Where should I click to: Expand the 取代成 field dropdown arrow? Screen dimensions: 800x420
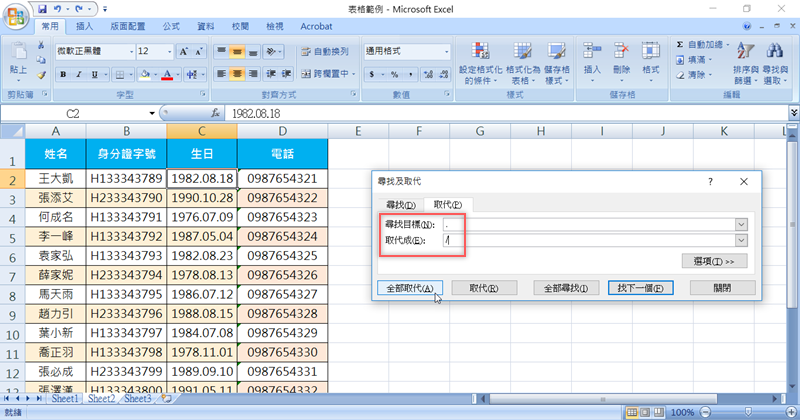click(x=741, y=241)
